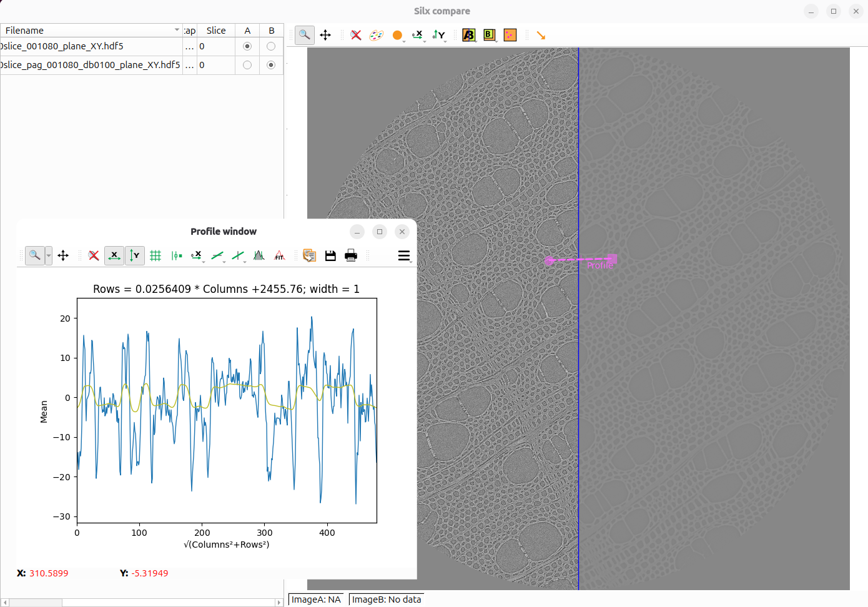Toggle keypoints visibility icon with pink dots
This screenshot has height=607, width=868.
(x=510, y=35)
